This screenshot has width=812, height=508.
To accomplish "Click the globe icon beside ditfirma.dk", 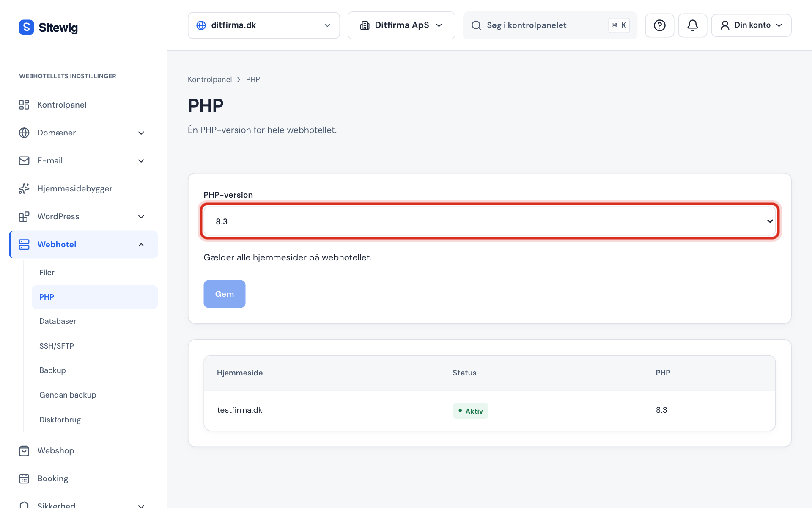I will click(201, 25).
